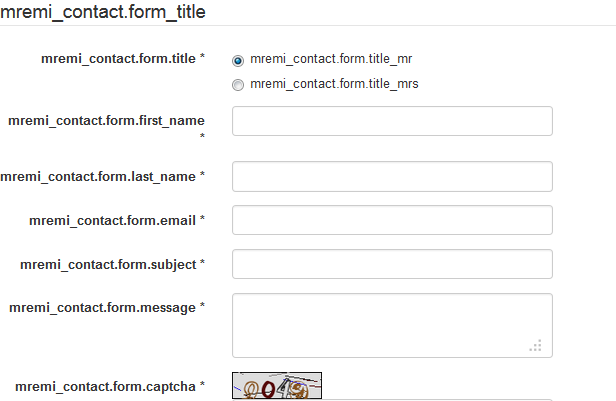The image size is (616, 401).
Task: Select the title_mr radio button
Action: click(x=238, y=60)
